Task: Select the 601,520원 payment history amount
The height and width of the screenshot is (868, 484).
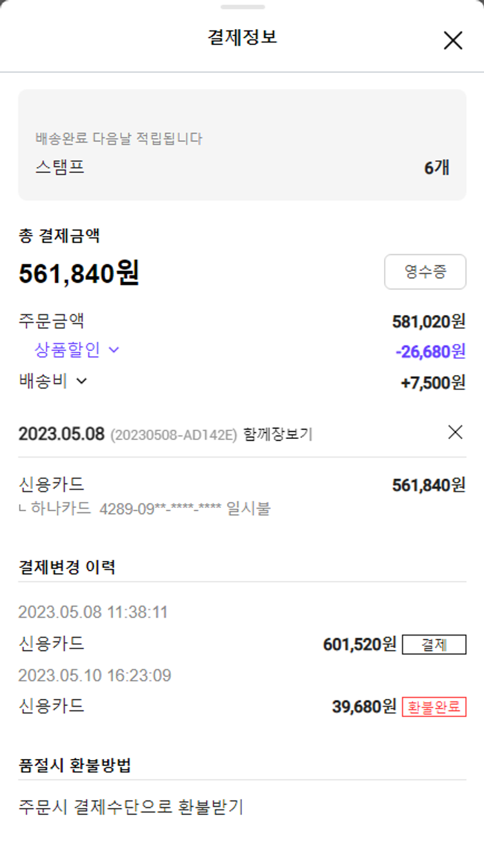Action: click(359, 644)
